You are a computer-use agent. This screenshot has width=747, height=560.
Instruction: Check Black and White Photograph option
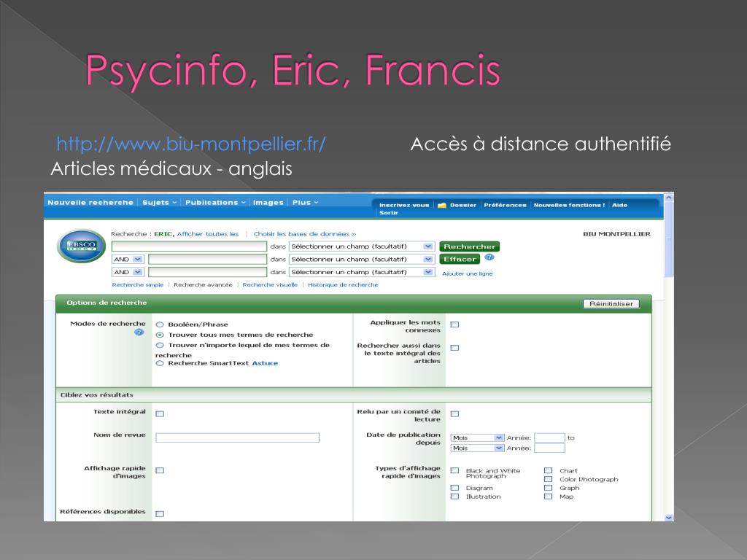point(455,471)
